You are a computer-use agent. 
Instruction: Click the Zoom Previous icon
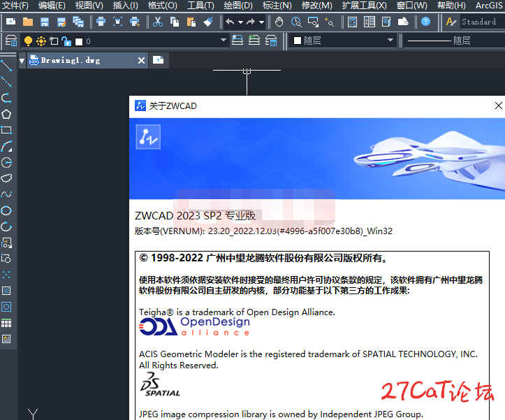329,22
